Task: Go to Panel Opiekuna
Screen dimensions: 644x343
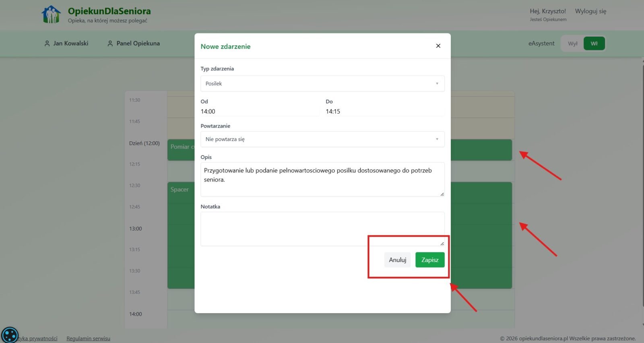Action: 138,43
